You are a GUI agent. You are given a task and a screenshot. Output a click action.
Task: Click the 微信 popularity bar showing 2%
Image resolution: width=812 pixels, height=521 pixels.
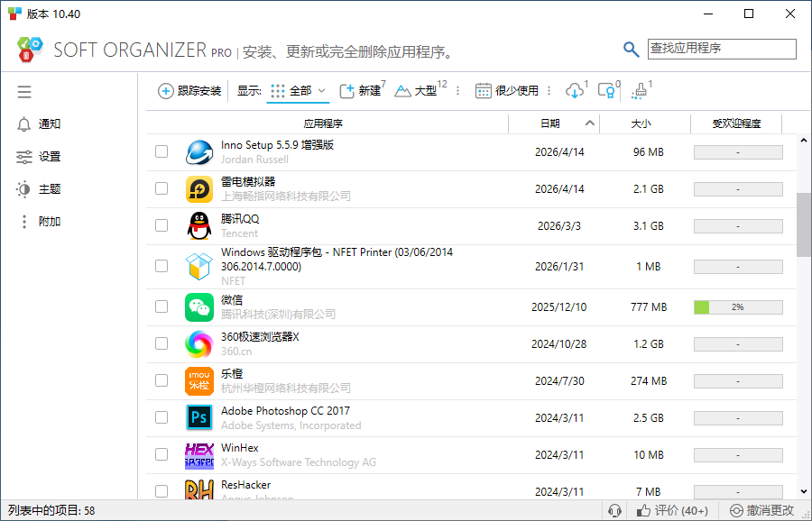pyautogui.click(x=737, y=307)
